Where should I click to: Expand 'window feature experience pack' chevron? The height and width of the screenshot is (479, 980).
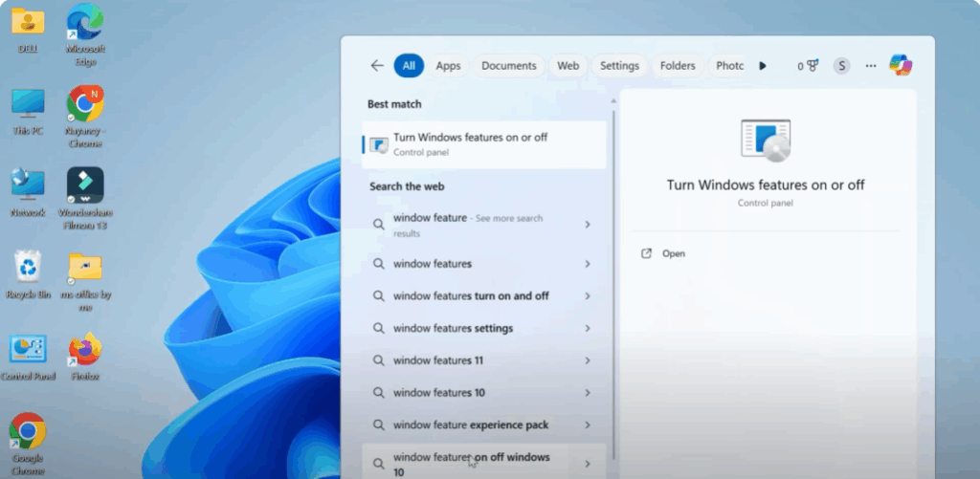coord(588,425)
